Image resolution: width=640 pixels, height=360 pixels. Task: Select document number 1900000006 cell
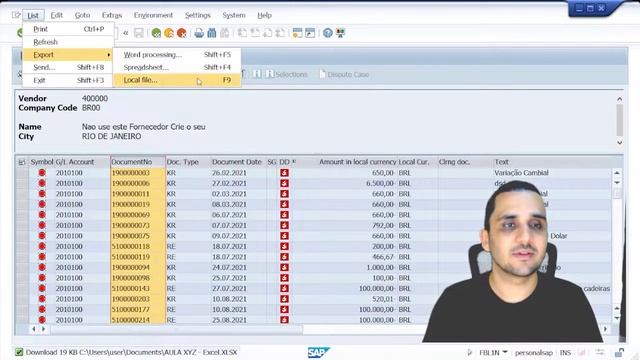pyautogui.click(x=138, y=183)
